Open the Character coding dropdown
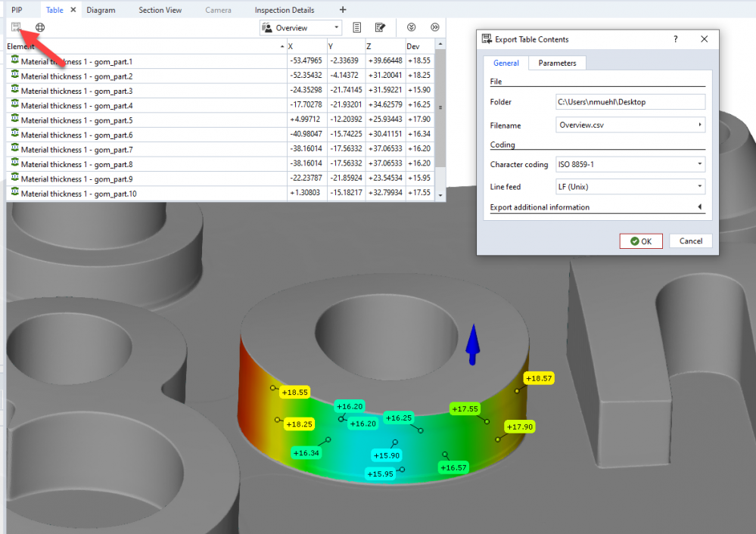Image resolution: width=756 pixels, height=534 pixels. [630, 164]
